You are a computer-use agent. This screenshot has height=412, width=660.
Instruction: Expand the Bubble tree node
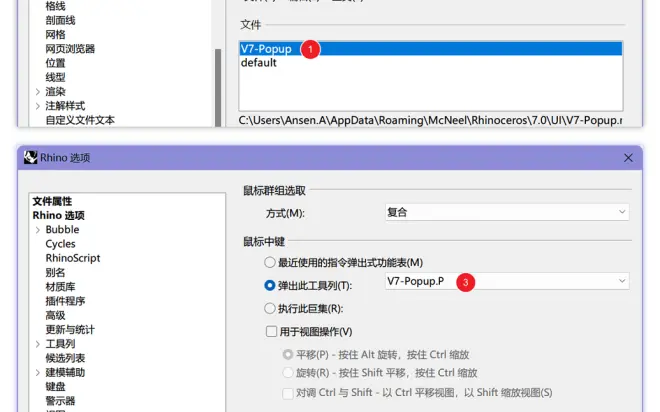click(38, 230)
